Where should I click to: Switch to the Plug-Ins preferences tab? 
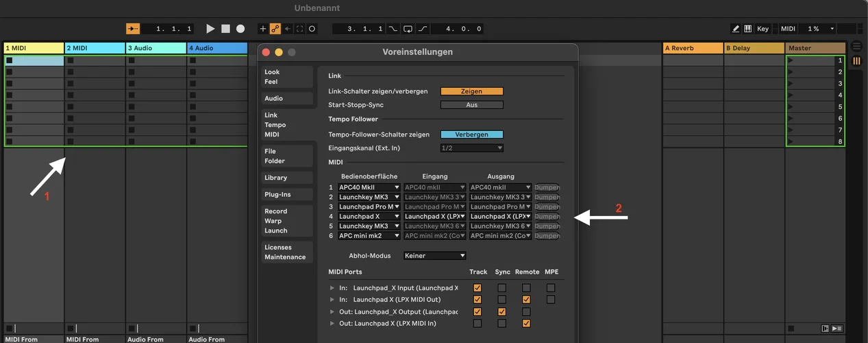(x=277, y=195)
